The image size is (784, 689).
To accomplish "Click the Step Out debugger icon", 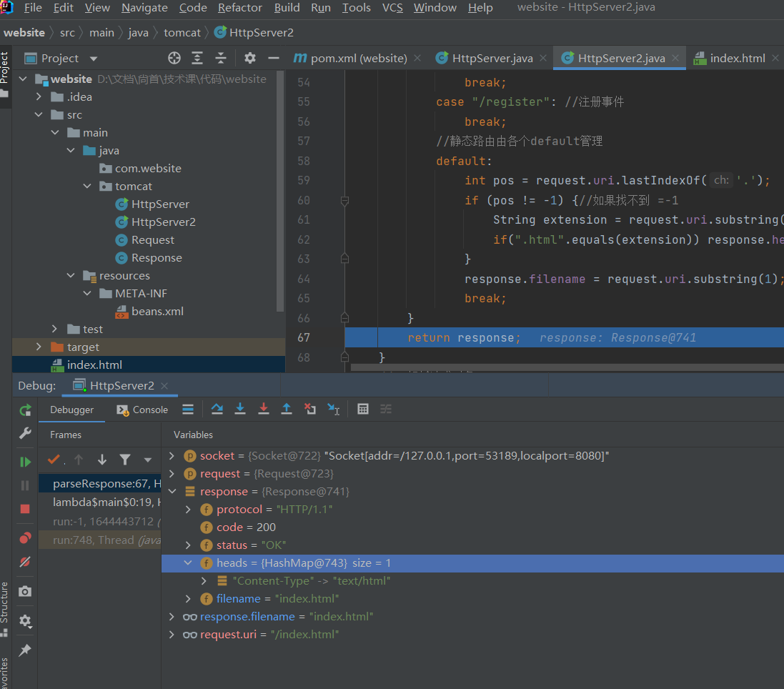I will pos(287,409).
